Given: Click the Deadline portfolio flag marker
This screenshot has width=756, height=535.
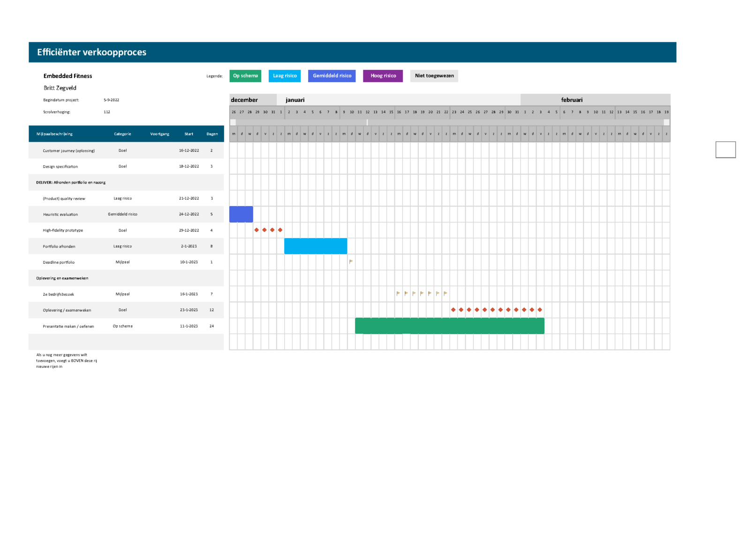Looking at the screenshot, I should pos(351,262).
